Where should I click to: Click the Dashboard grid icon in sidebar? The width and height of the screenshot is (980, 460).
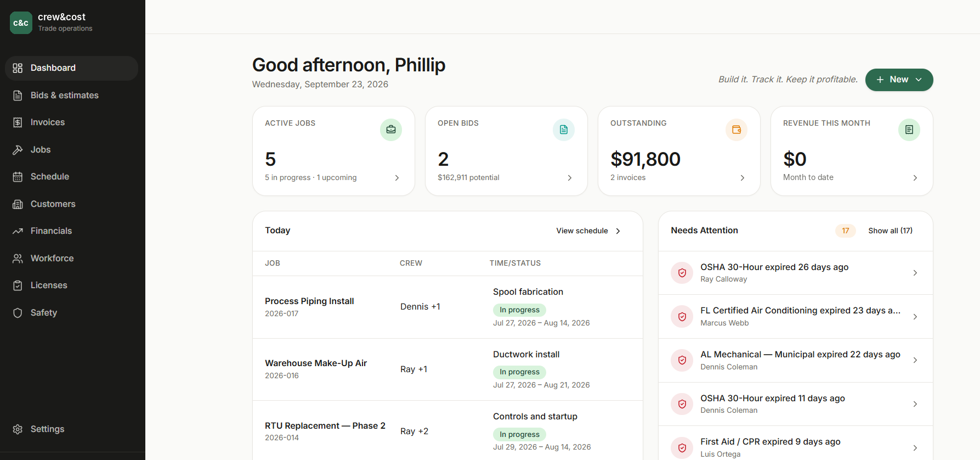click(18, 68)
